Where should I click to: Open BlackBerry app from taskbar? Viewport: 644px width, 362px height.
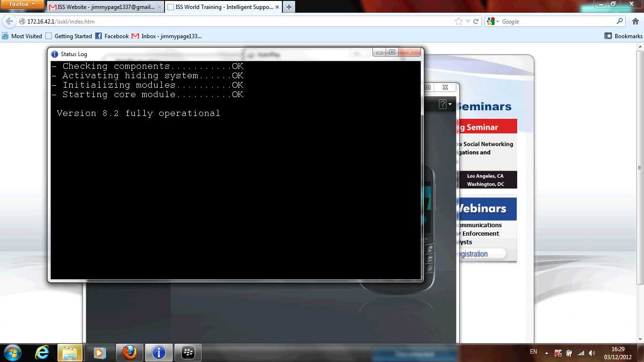[188, 352]
